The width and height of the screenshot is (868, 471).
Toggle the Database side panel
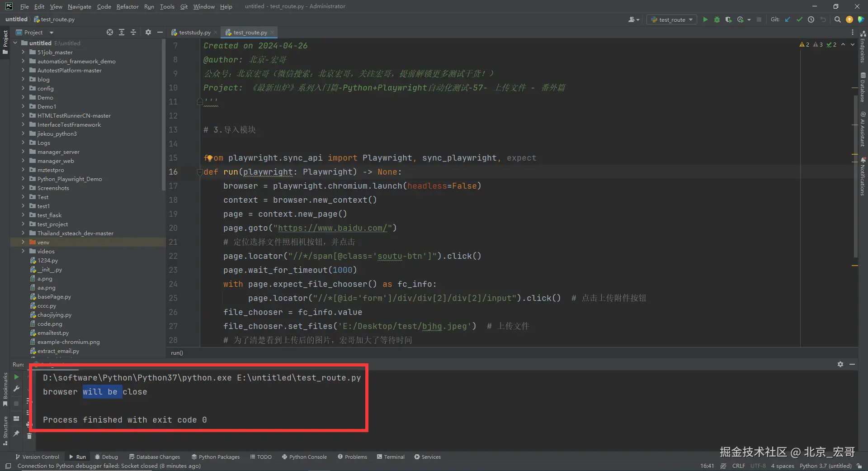(863, 87)
